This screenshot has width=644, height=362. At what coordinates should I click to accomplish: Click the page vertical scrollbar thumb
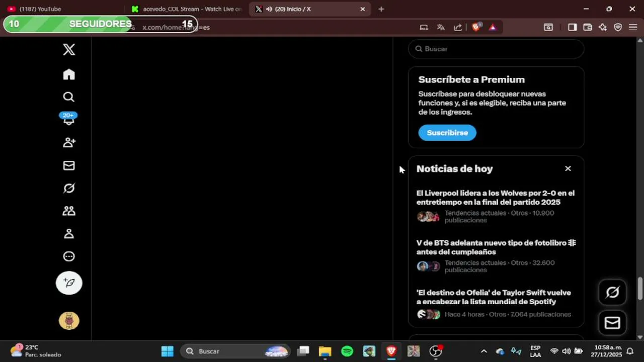640,288
